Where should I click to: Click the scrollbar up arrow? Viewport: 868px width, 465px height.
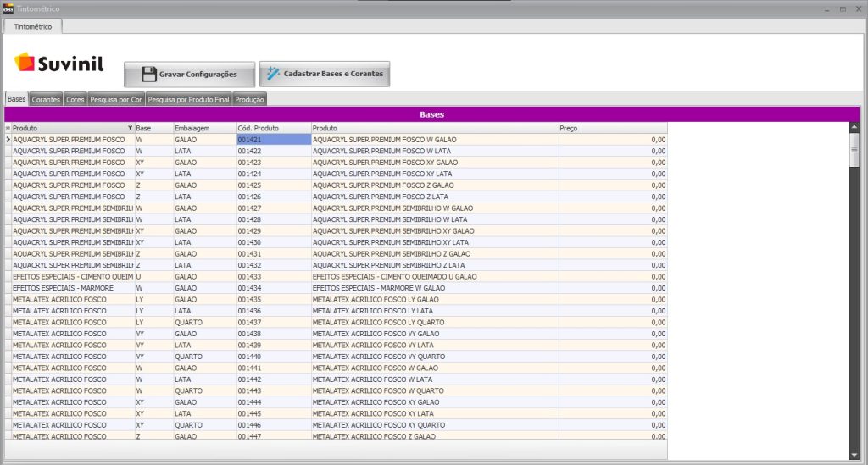pos(854,128)
